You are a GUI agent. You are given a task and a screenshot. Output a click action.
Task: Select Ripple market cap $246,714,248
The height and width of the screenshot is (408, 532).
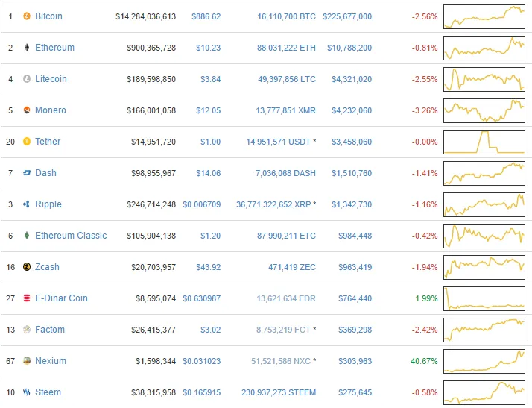pyautogui.click(x=151, y=204)
